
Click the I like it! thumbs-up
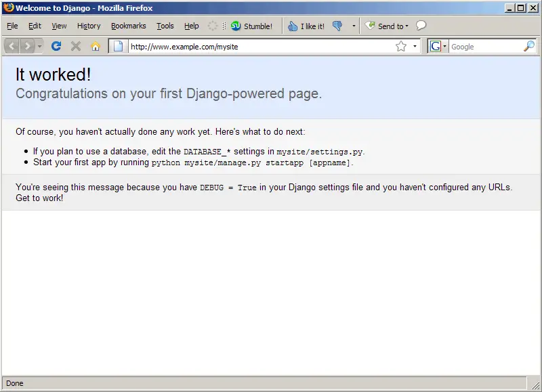306,26
